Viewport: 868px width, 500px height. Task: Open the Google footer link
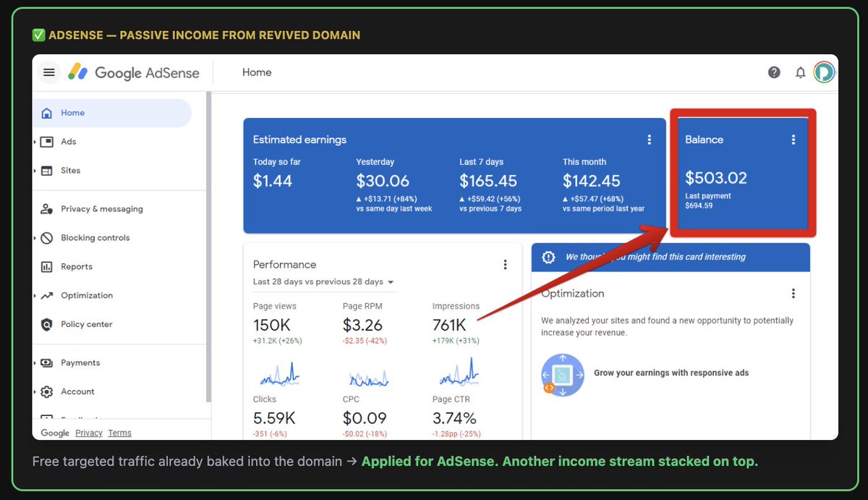coord(55,433)
